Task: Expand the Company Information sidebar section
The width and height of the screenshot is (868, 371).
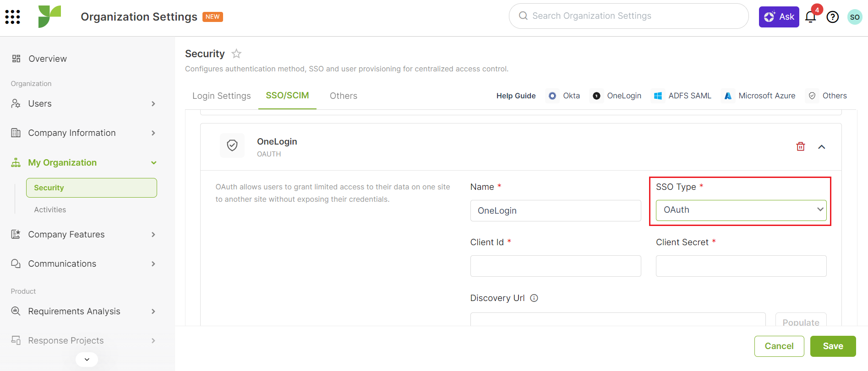Action: (x=84, y=133)
